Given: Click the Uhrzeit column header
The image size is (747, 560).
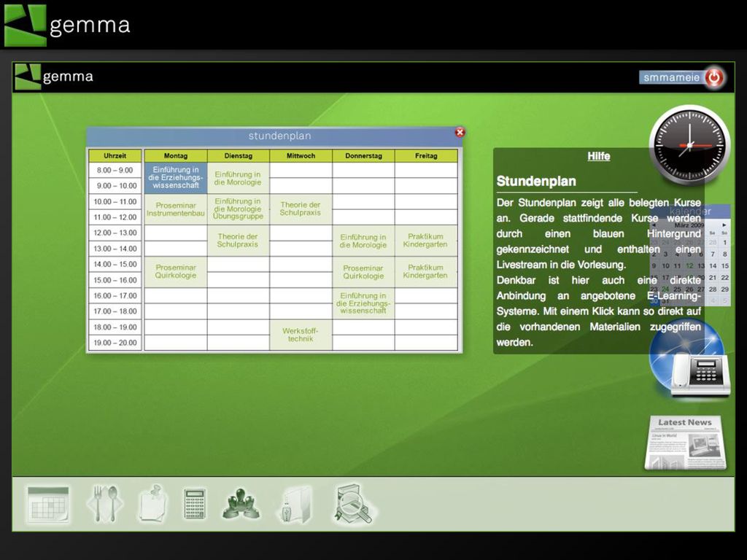Looking at the screenshot, I should pyautogui.click(x=115, y=156).
